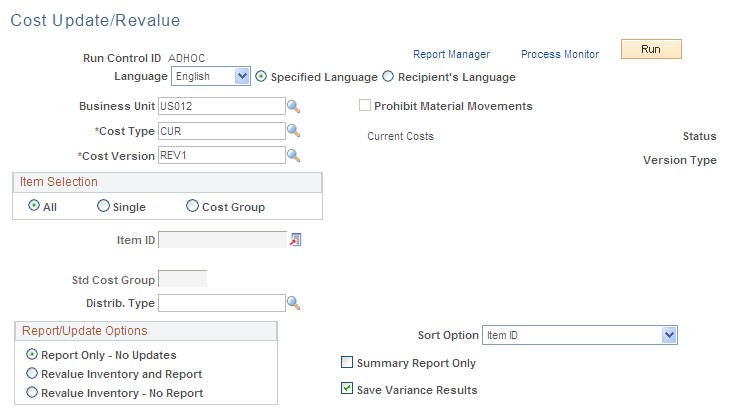The height and width of the screenshot is (413, 732).
Task: Open the Process Monitor link
Action: [x=560, y=54]
